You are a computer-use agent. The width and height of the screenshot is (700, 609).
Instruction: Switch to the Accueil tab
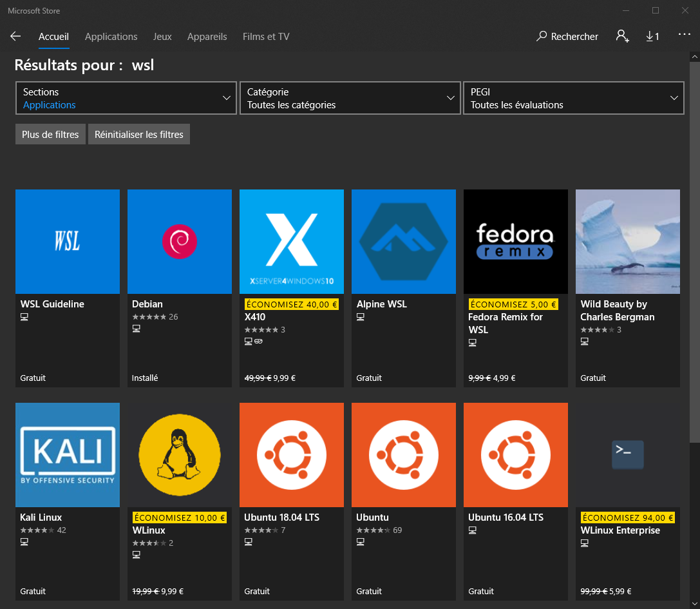pyautogui.click(x=53, y=37)
